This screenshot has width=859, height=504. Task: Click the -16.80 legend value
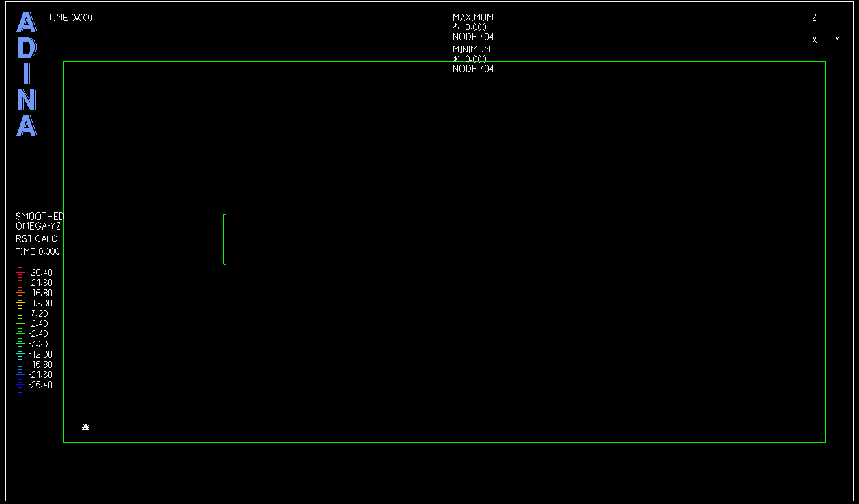40,364
